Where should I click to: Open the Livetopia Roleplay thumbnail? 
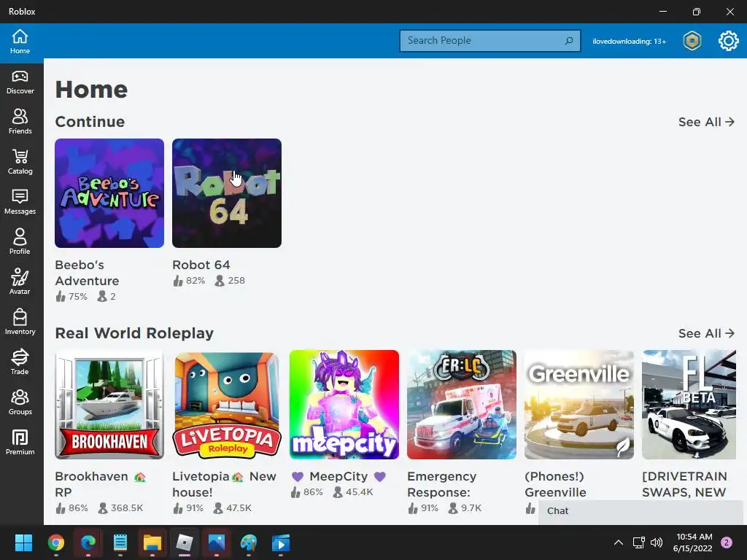click(x=227, y=405)
